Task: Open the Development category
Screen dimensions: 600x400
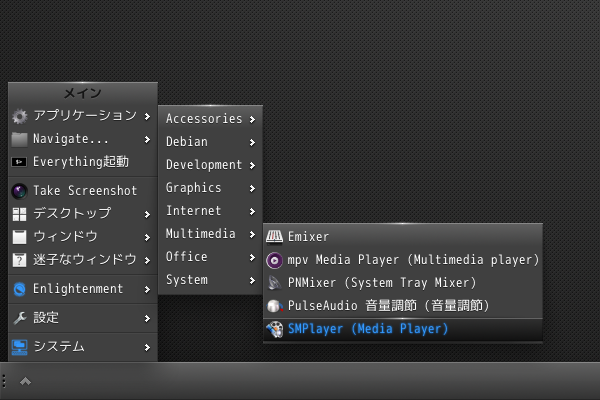Action: point(210,165)
